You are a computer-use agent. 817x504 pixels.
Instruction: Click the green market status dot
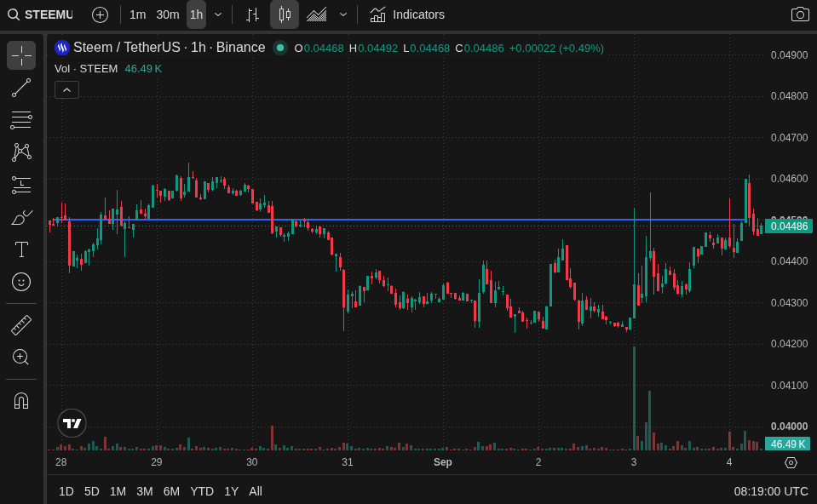(x=279, y=48)
